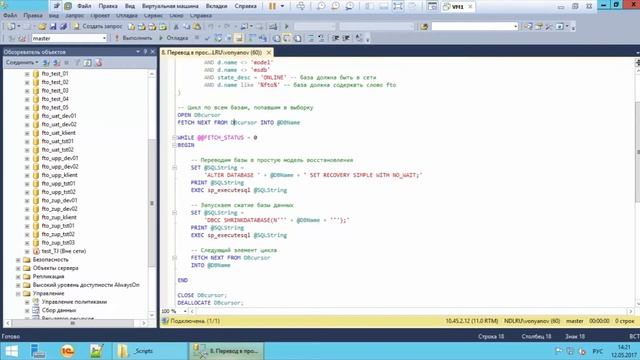The width and height of the screenshot is (640, 360).
Task: Close the query editor tab
Action: click(269, 53)
